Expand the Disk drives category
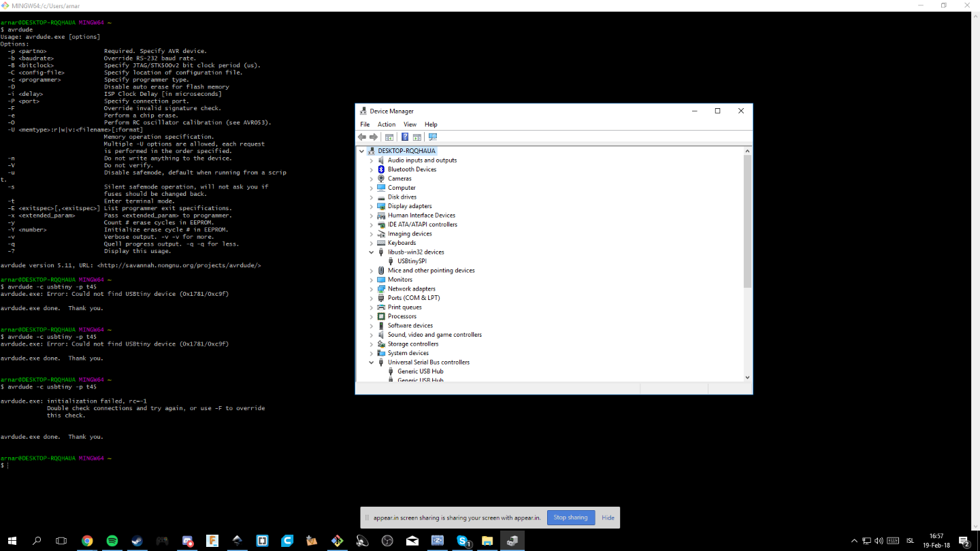980x551 pixels. [x=372, y=197]
